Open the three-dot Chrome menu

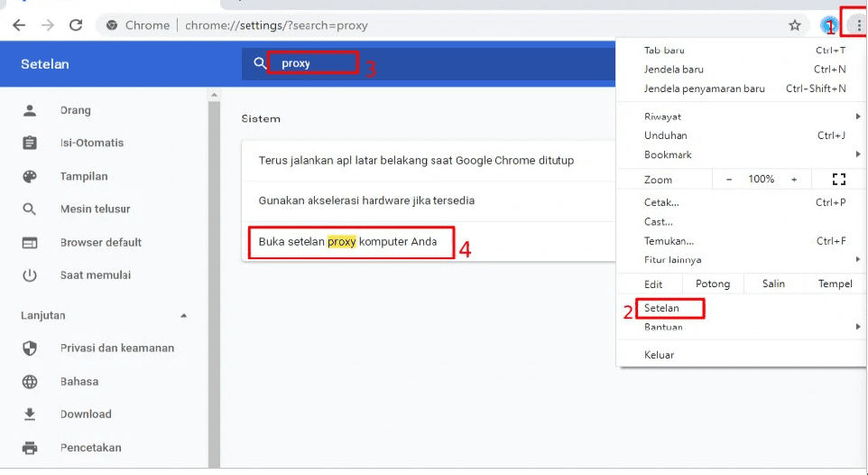858,24
